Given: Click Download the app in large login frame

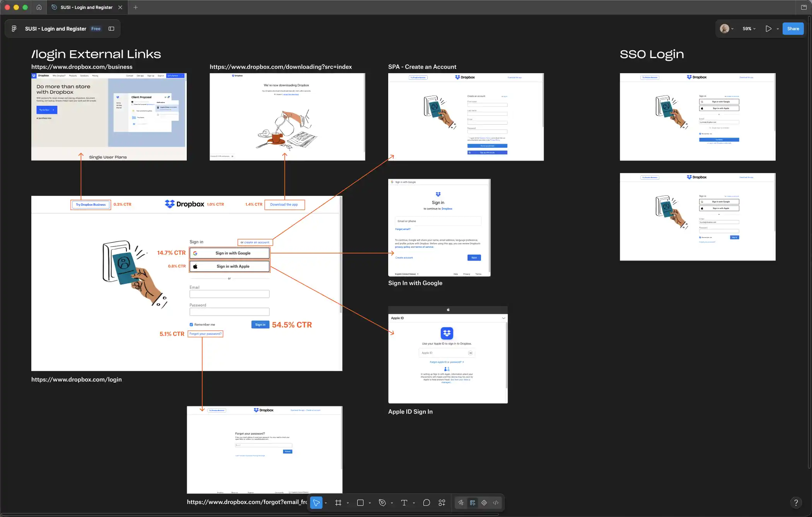Looking at the screenshot, I should click(x=284, y=205).
